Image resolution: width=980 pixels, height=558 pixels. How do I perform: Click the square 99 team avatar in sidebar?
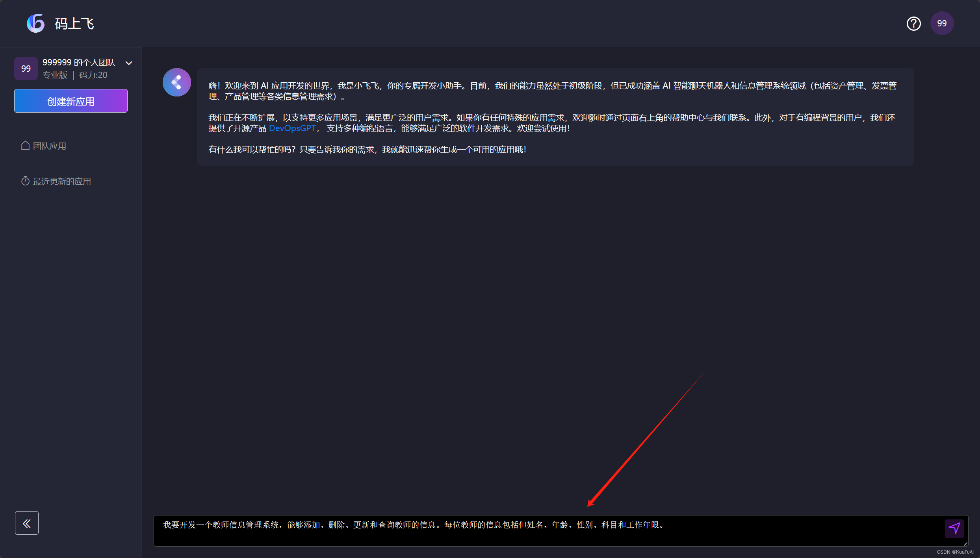(26, 69)
